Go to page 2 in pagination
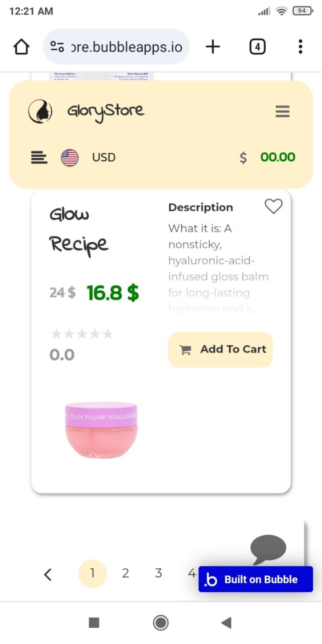 [x=126, y=574]
